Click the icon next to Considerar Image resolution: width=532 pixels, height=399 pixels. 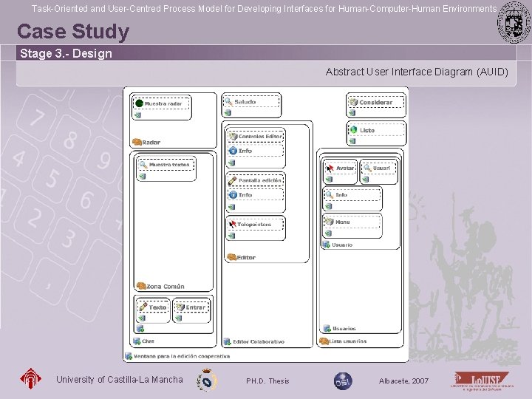click(354, 102)
